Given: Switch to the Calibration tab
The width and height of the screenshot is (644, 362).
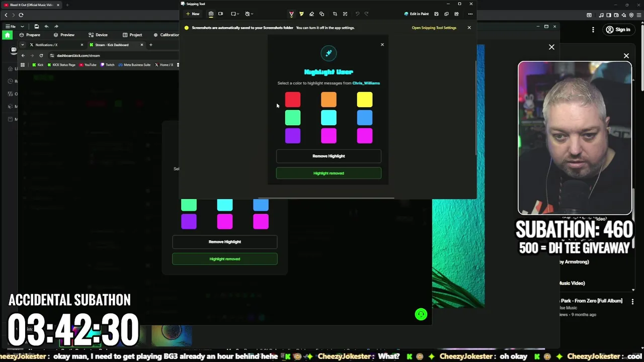Looking at the screenshot, I should tap(166, 35).
